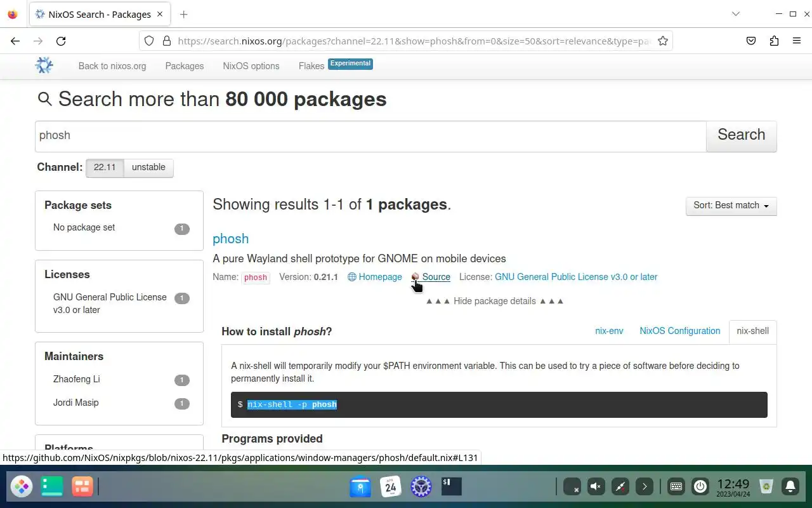Open the trash from the dock
This screenshot has width=812, height=508.
(766, 487)
